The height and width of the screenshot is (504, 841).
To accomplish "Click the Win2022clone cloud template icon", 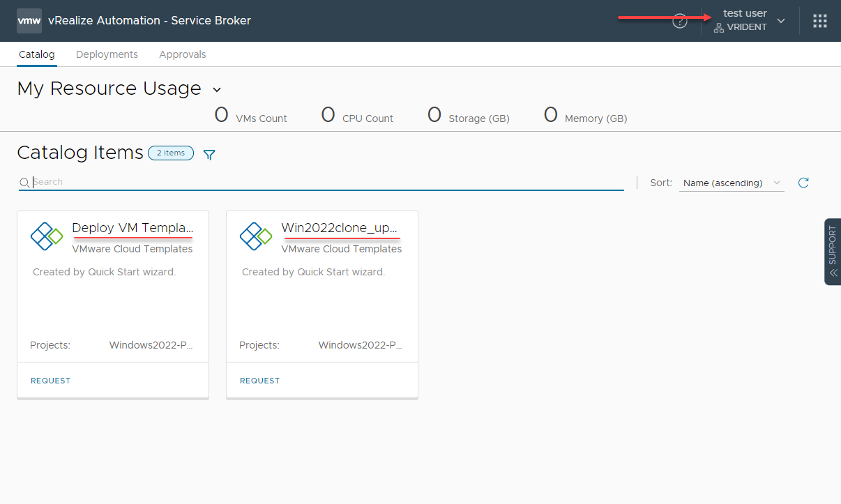I will [x=256, y=236].
